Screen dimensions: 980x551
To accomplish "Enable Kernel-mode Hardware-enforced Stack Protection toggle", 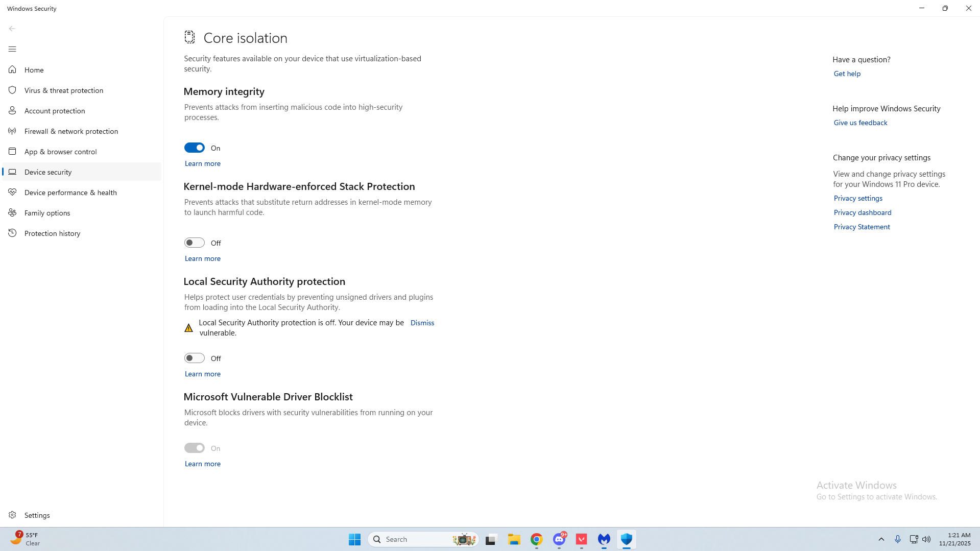I will 195,243.
